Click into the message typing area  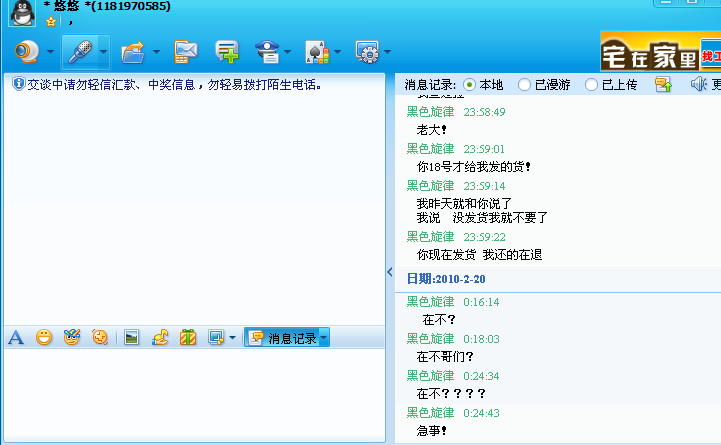pyautogui.click(x=194, y=393)
